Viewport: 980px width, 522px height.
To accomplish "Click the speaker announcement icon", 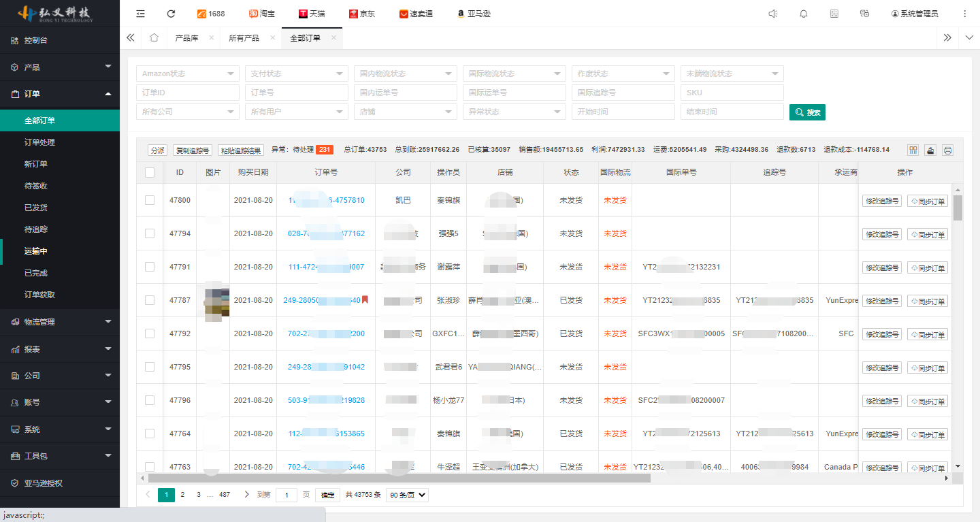I will tap(772, 14).
